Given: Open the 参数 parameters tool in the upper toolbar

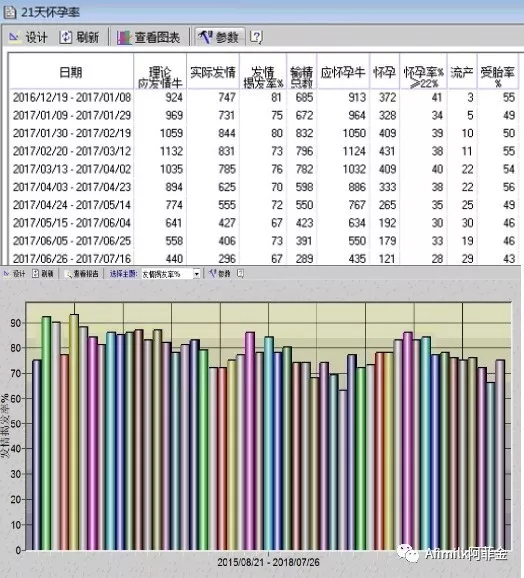Looking at the screenshot, I should pos(219,37).
